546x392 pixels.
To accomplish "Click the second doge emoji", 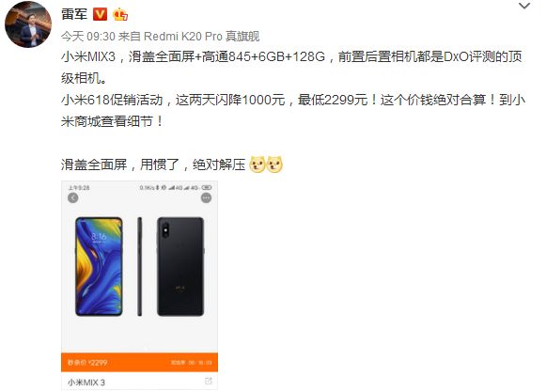I will click(x=274, y=165).
